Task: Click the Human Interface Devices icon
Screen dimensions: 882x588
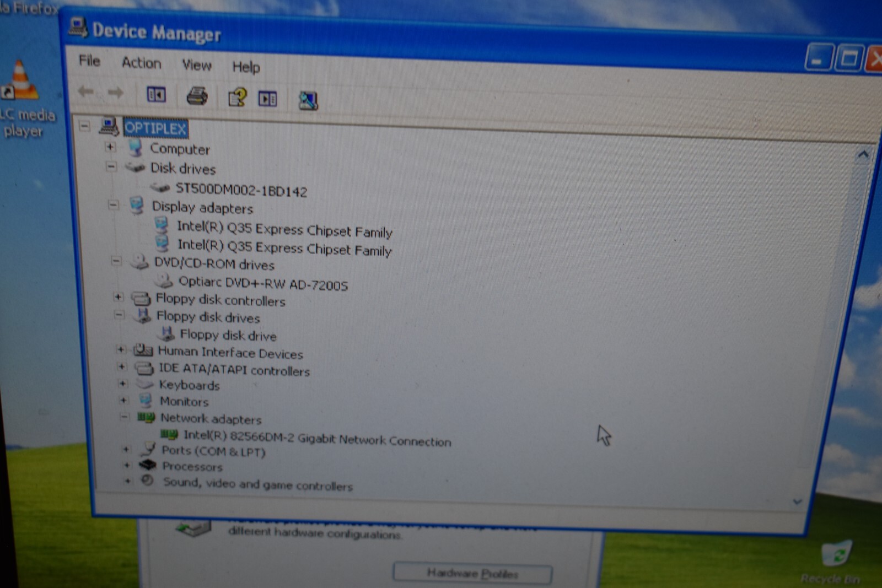Action: [x=143, y=350]
